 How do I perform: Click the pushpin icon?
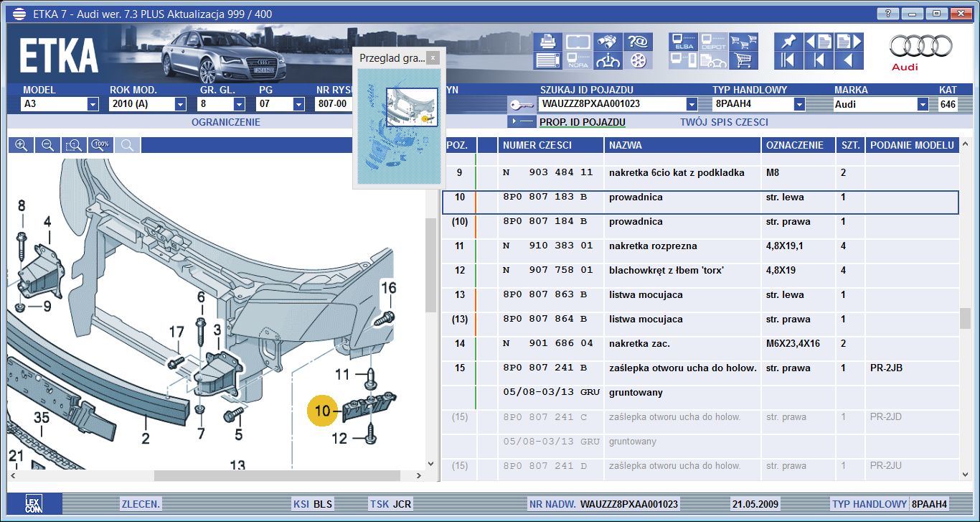point(788,42)
